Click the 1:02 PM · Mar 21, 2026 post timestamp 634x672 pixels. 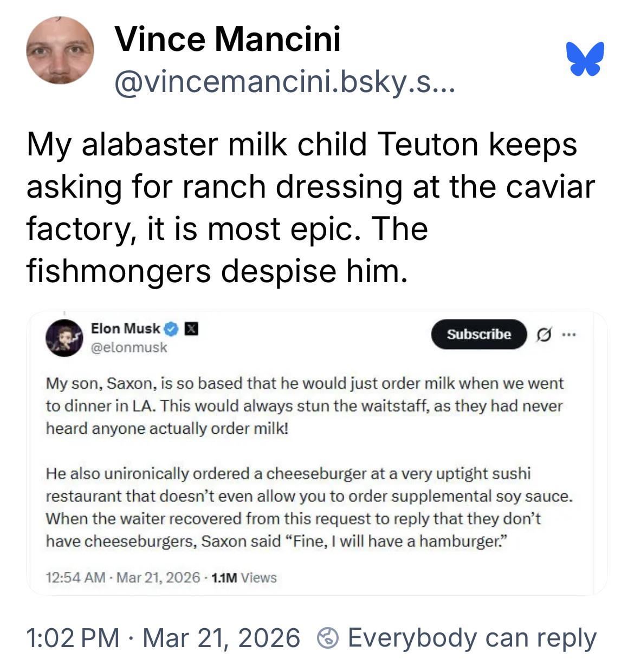pyautogui.click(x=163, y=638)
